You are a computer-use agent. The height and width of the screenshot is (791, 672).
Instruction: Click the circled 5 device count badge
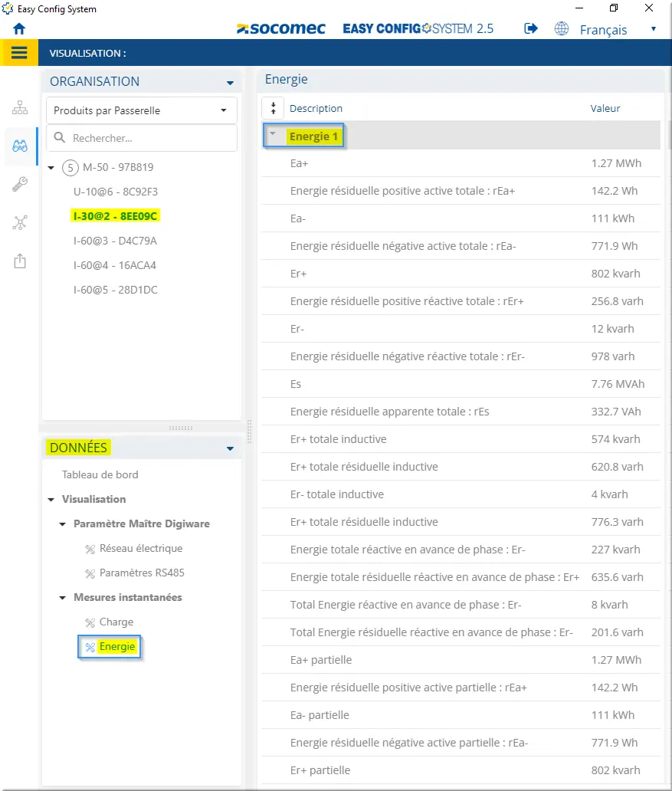(x=70, y=168)
